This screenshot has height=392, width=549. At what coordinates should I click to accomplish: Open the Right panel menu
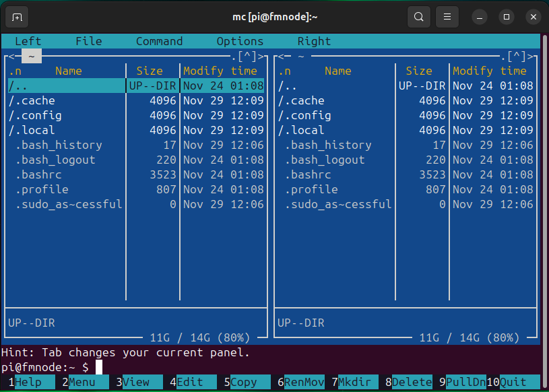(313, 41)
